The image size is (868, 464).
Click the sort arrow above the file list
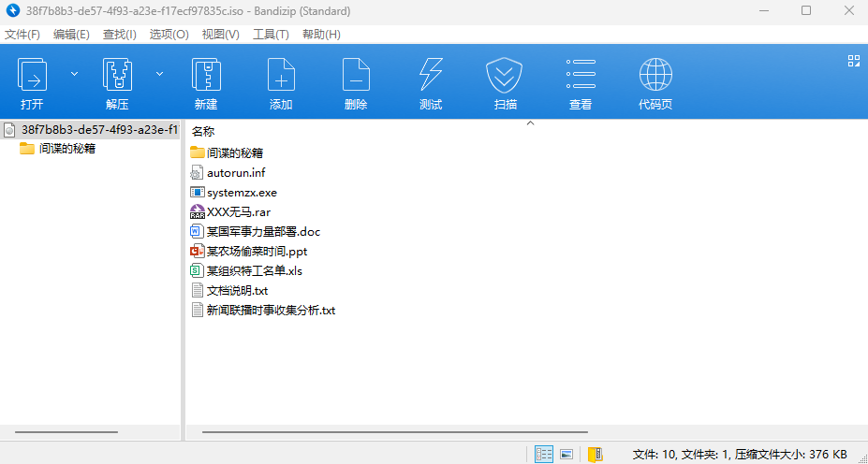[x=530, y=123]
